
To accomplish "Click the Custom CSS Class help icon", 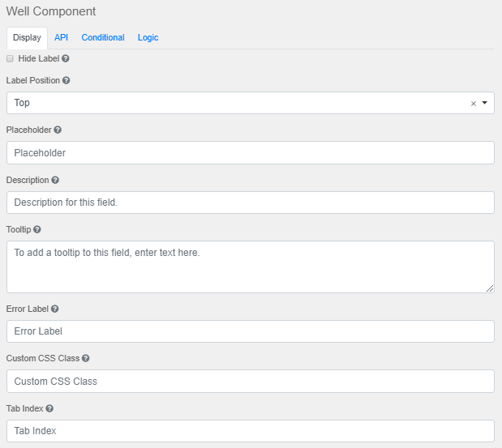I will click(85, 358).
